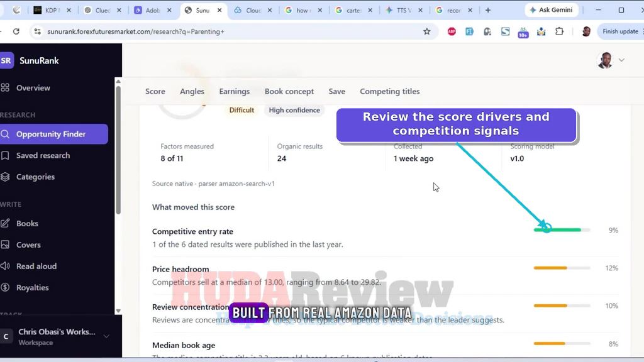Expand the user account dropdown chevron
The image size is (644, 362).
click(621, 60)
